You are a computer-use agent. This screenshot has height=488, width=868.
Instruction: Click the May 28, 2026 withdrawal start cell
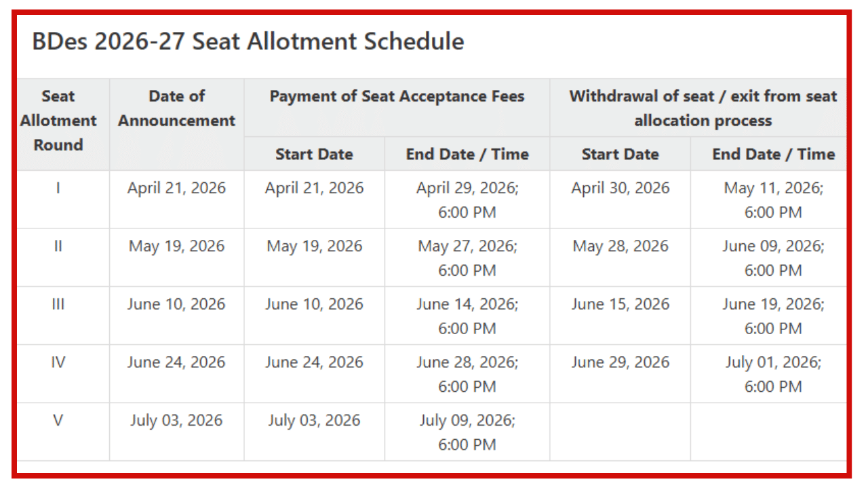coord(620,246)
